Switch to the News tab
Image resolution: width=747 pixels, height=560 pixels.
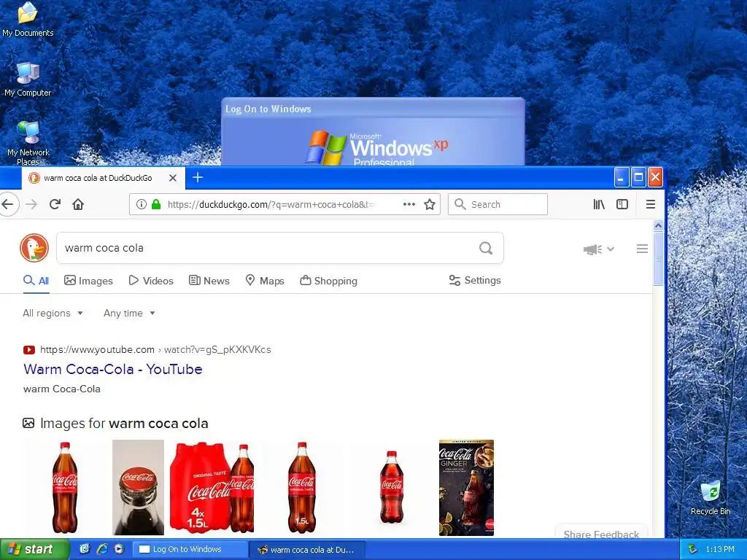pyautogui.click(x=209, y=281)
